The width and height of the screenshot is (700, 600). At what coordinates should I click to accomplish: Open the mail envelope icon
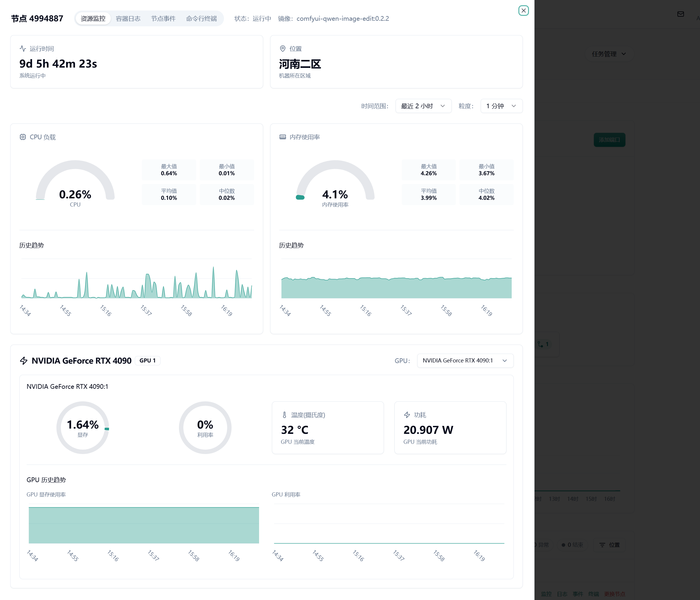click(680, 14)
